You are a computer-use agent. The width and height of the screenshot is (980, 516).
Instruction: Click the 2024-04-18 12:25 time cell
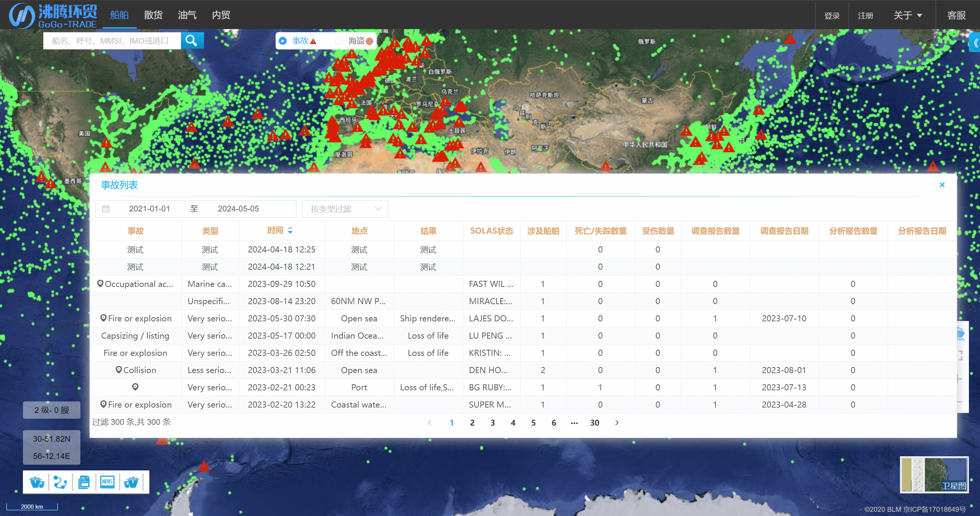pyautogui.click(x=281, y=249)
